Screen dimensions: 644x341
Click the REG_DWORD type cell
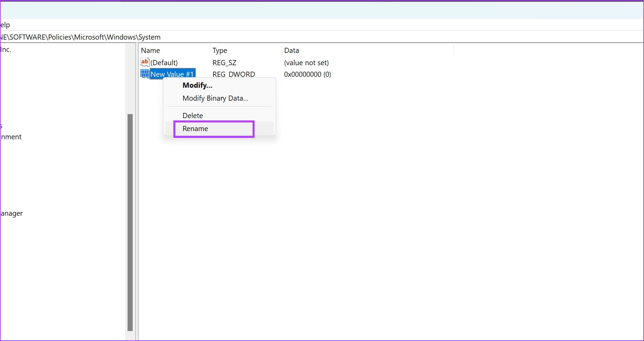(x=234, y=74)
